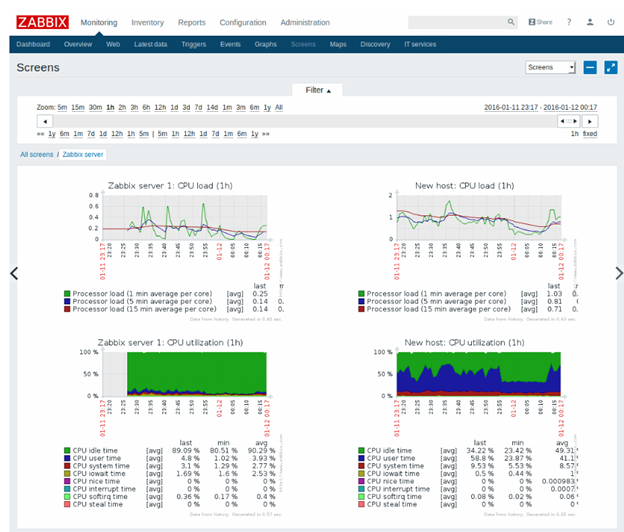The height and width of the screenshot is (532, 624).
Task: Open the Administration menu
Action: (305, 23)
